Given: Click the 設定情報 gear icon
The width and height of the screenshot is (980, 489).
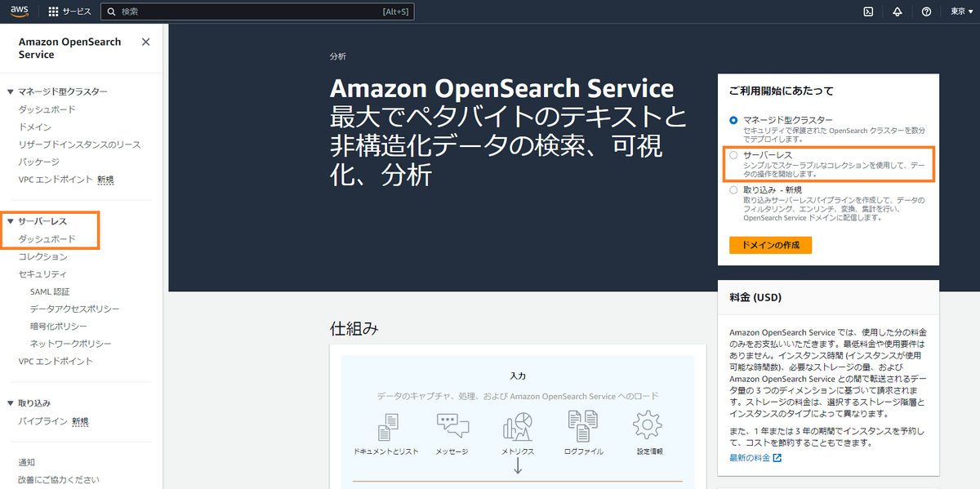Looking at the screenshot, I should [648, 426].
